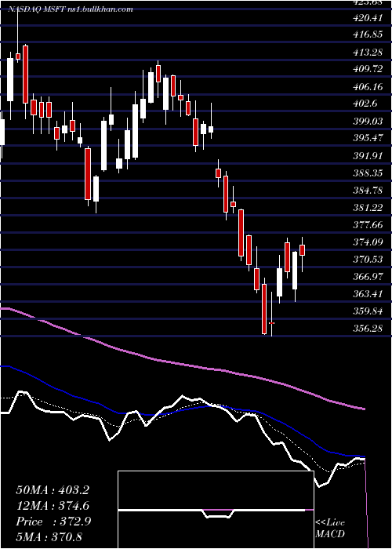Click the 381.22 price axis label
Viewport: 392px width, 549px height.
click(x=367, y=208)
